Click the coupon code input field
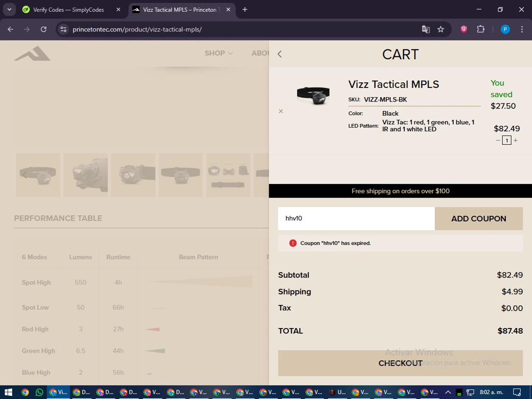This screenshot has width=532, height=399. coord(356,218)
